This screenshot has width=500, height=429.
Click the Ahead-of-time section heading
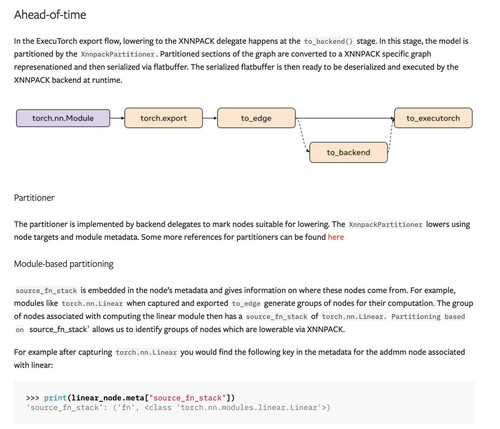pos(50,15)
